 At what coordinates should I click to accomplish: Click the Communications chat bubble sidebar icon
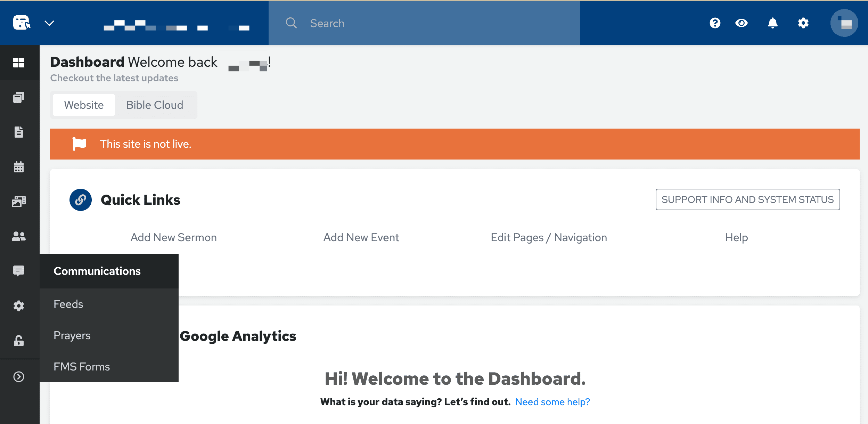[19, 271]
